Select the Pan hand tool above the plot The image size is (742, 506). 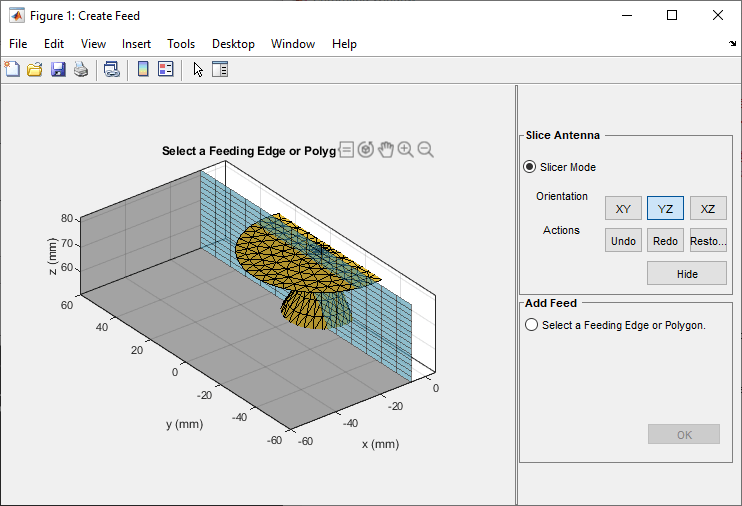point(386,149)
